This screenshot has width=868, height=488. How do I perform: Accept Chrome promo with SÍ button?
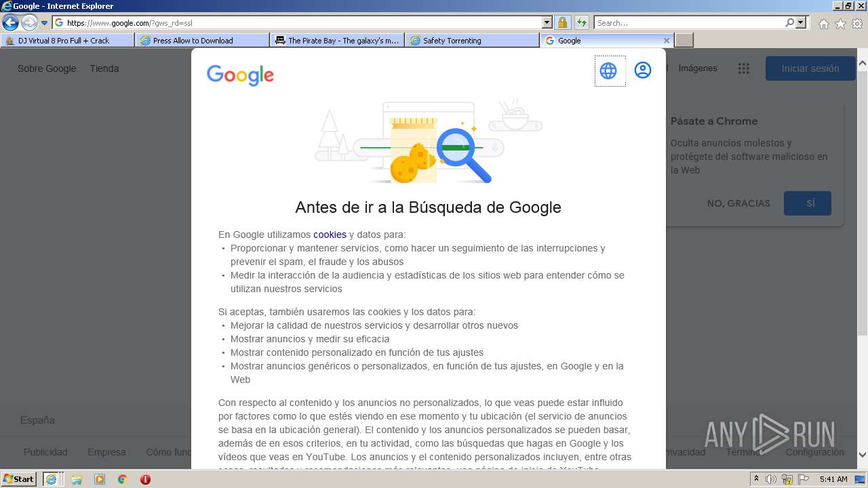(x=808, y=203)
